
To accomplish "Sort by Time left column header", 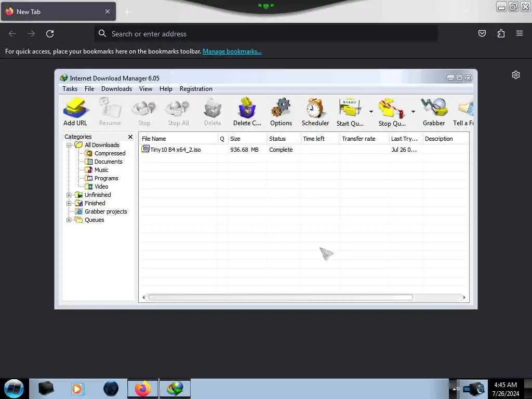I will (320, 139).
